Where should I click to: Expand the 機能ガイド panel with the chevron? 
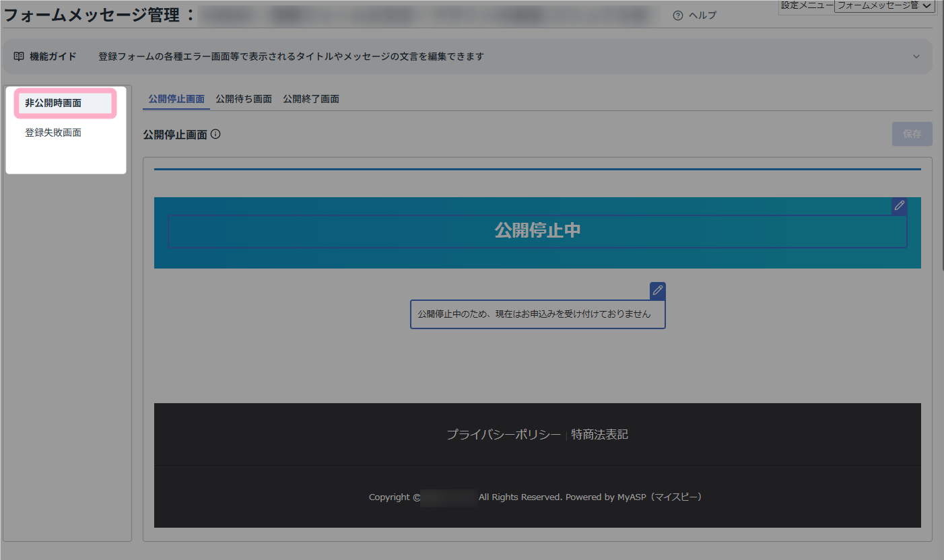[916, 57]
